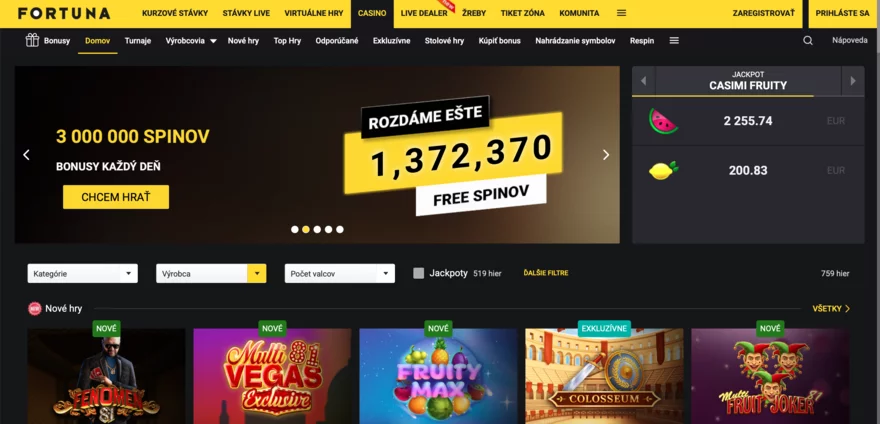Click the search magnifier icon
This screenshot has width=880, height=424.
coord(808,40)
